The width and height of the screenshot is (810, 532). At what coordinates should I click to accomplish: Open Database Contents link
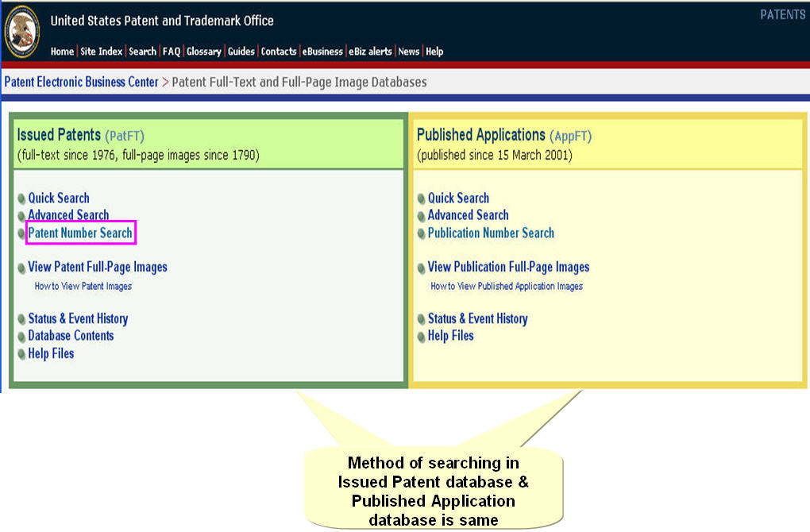(71, 335)
